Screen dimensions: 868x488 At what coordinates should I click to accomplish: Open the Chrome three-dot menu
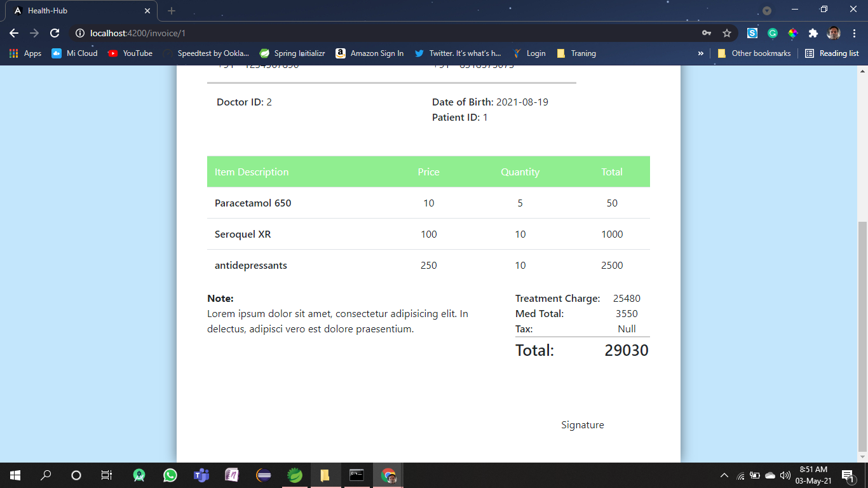tap(854, 33)
